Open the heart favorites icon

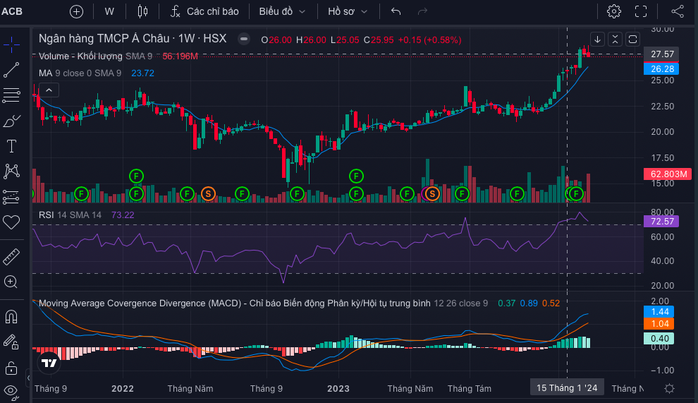11,222
